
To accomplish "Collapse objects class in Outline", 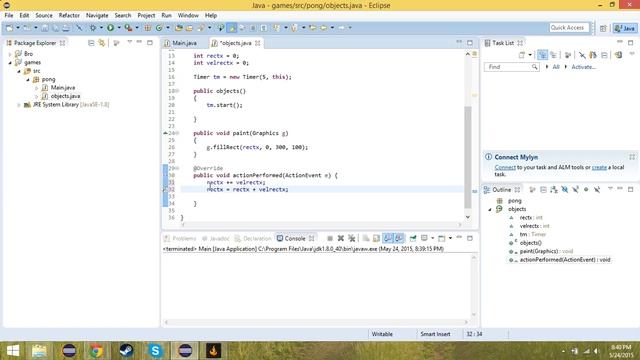I will pos(490,209).
